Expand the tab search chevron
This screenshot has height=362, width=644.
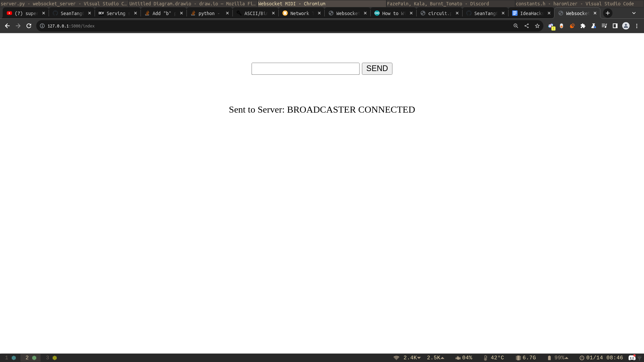[x=634, y=13]
